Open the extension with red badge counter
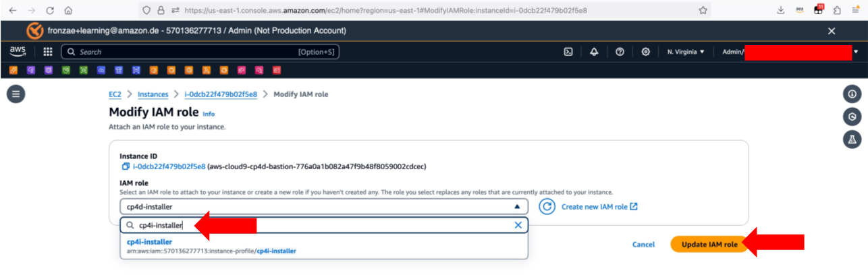The height and width of the screenshot is (275, 868). click(x=819, y=9)
